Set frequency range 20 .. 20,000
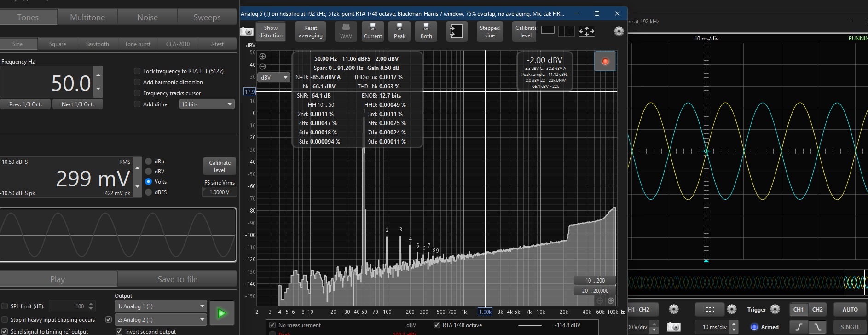The height and width of the screenshot is (335, 868). [595, 290]
